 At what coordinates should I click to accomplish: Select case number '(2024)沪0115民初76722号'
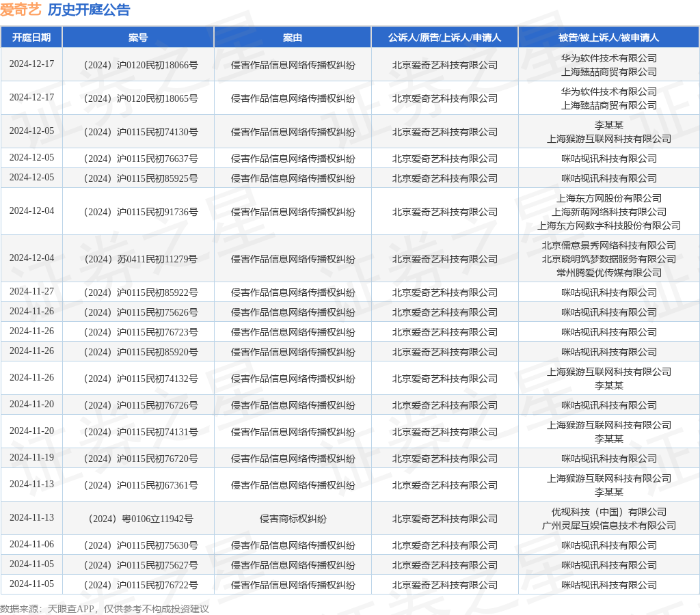[141, 585]
